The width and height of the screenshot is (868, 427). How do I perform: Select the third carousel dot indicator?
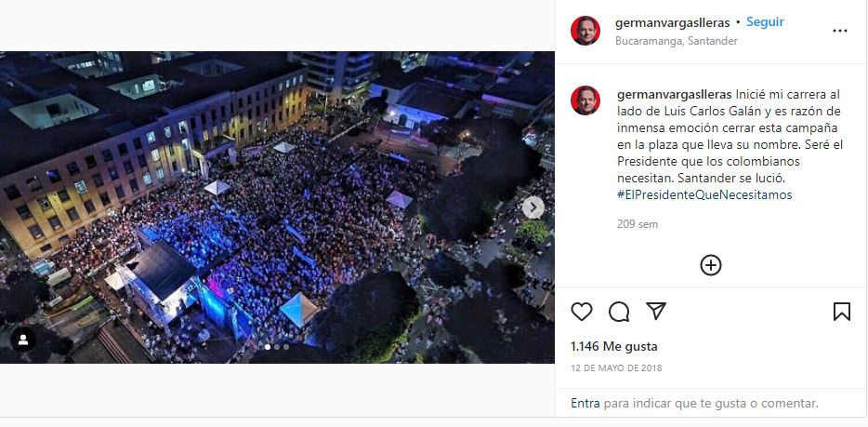coord(286,347)
